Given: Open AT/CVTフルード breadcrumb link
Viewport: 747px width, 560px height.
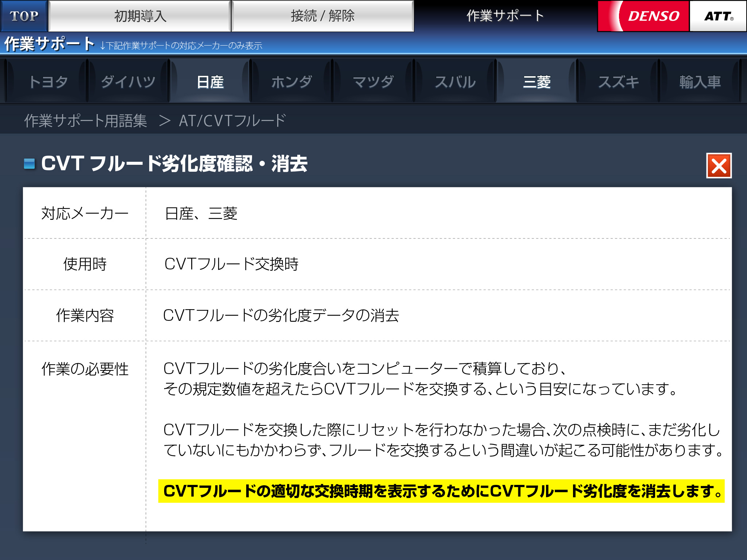Looking at the screenshot, I should pyautogui.click(x=232, y=121).
